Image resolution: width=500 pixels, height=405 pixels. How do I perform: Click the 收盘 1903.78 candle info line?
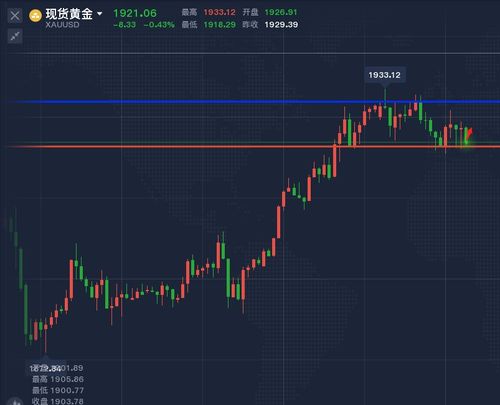(58, 401)
